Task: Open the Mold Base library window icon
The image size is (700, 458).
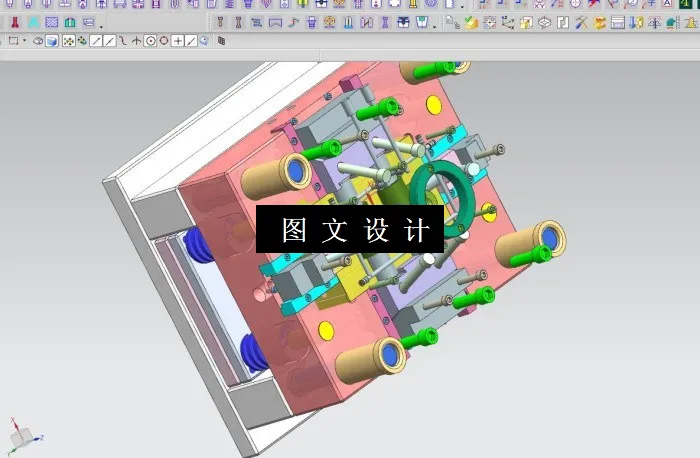Action: pos(618,22)
